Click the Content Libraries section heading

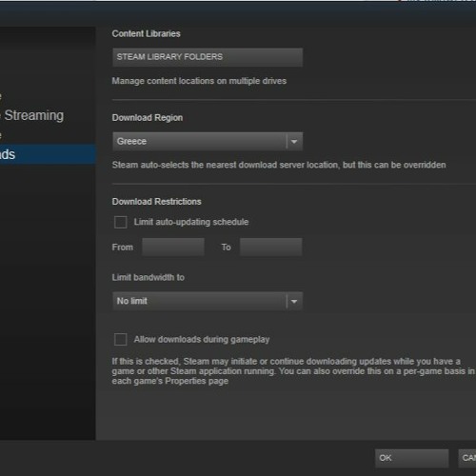pyautogui.click(x=146, y=33)
